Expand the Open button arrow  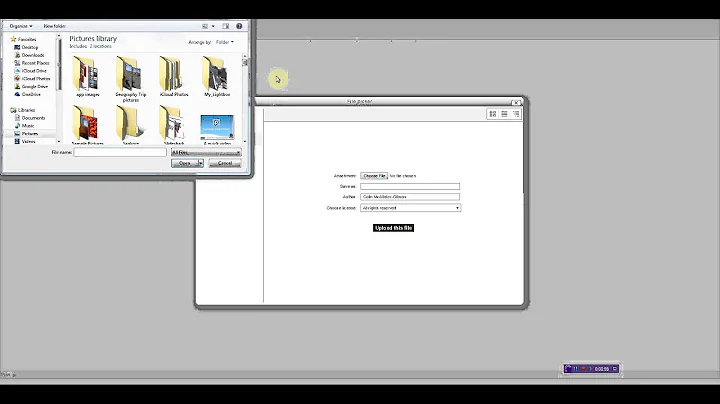pyautogui.click(x=201, y=163)
